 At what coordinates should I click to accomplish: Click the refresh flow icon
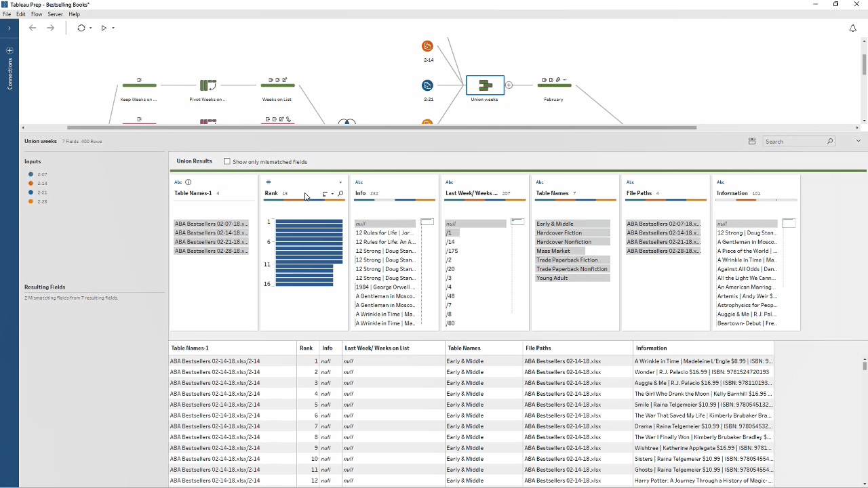[x=81, y=28]
